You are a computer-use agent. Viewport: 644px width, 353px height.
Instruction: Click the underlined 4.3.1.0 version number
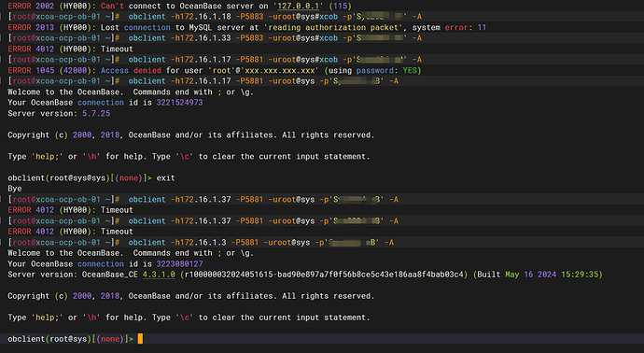[x=159, y=275]
